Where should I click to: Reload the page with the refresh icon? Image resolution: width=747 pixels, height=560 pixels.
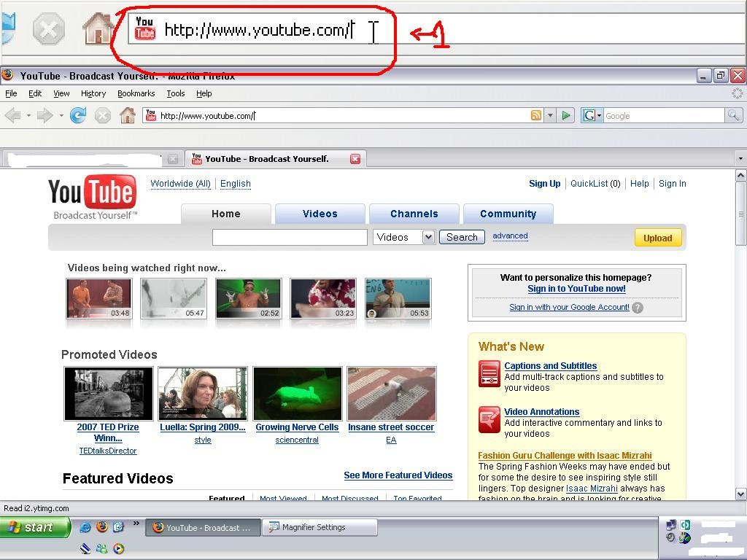click(77, 115)
